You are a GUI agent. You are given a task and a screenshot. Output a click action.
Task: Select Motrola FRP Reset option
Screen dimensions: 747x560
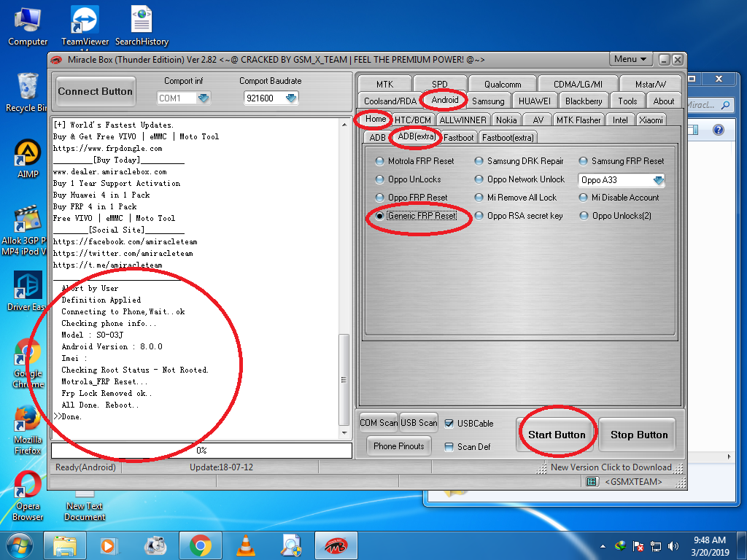click(414, 161)
